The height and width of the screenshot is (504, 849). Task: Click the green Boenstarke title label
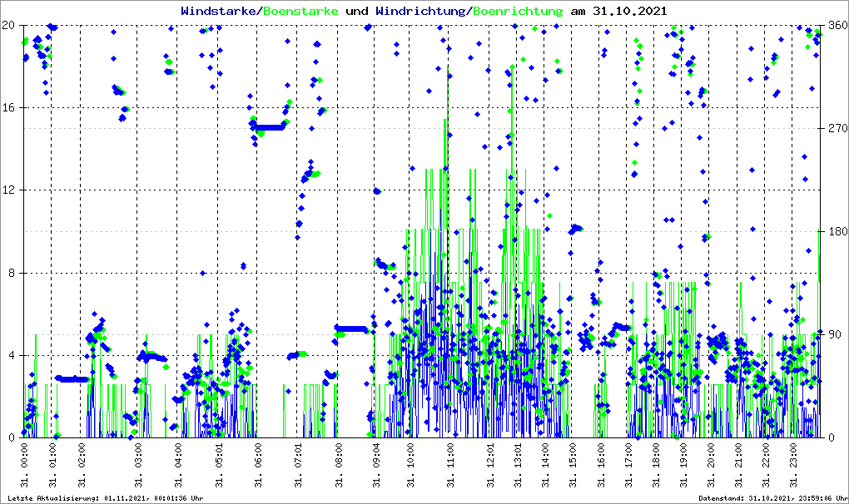coord(300,12)
